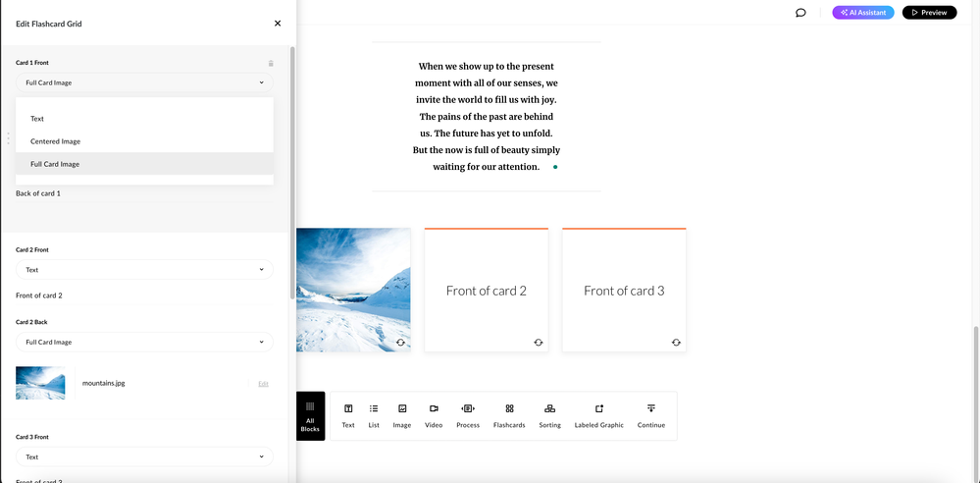Click the snowy mountain flashcard image
Viewport: 980px width, 483px height.
[353, 290]
